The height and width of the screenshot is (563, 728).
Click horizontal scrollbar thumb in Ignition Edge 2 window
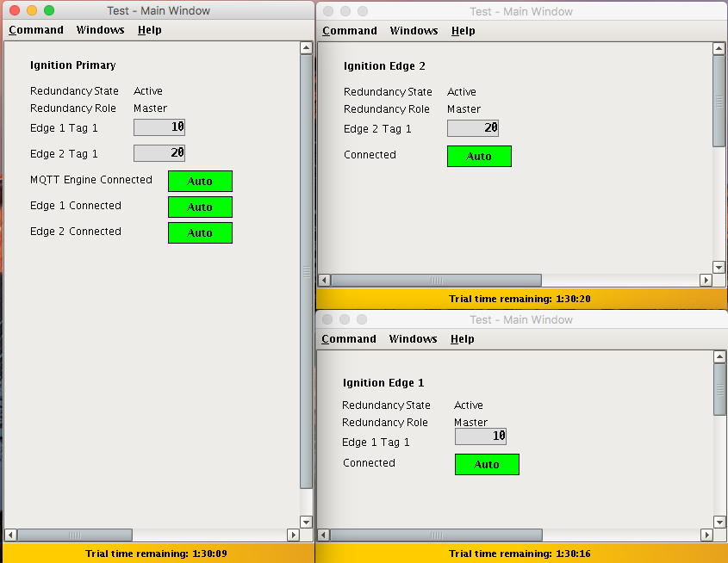pos(437,280)
